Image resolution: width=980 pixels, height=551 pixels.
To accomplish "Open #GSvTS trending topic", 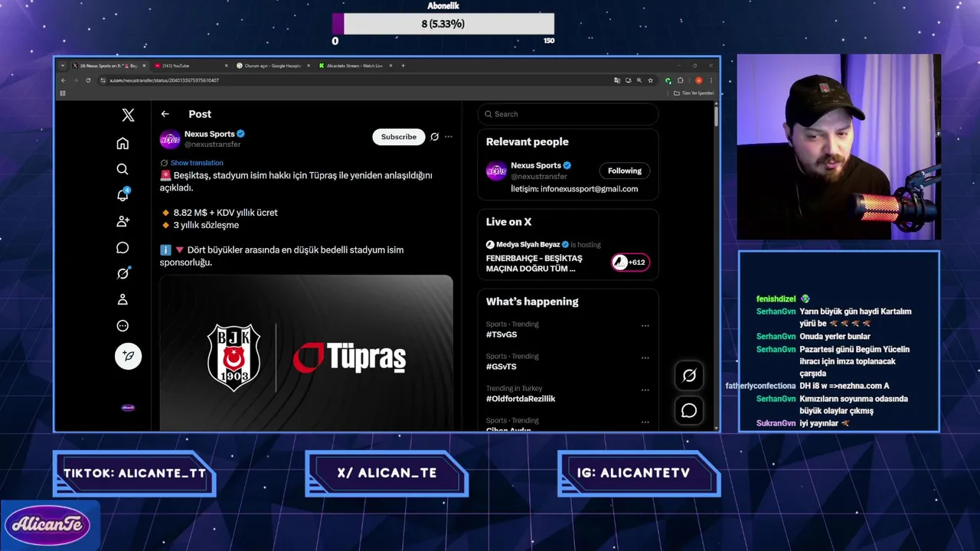I will click(501, 367).
